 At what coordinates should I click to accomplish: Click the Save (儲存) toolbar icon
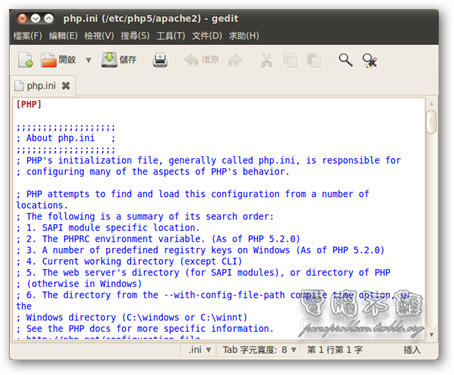pyautogui.click(x=109, y=60)
